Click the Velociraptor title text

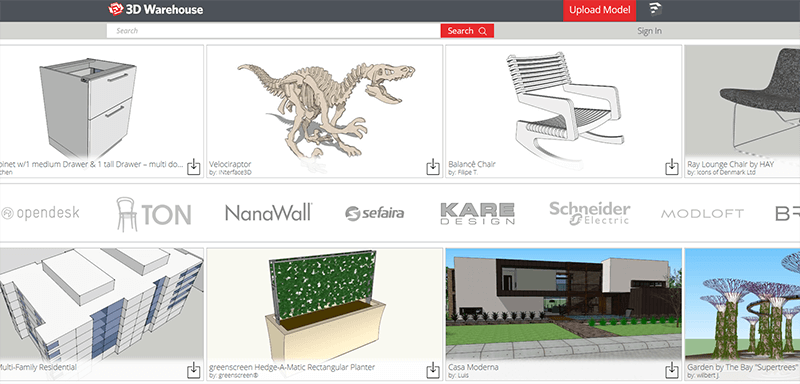[x=230, y=164]
